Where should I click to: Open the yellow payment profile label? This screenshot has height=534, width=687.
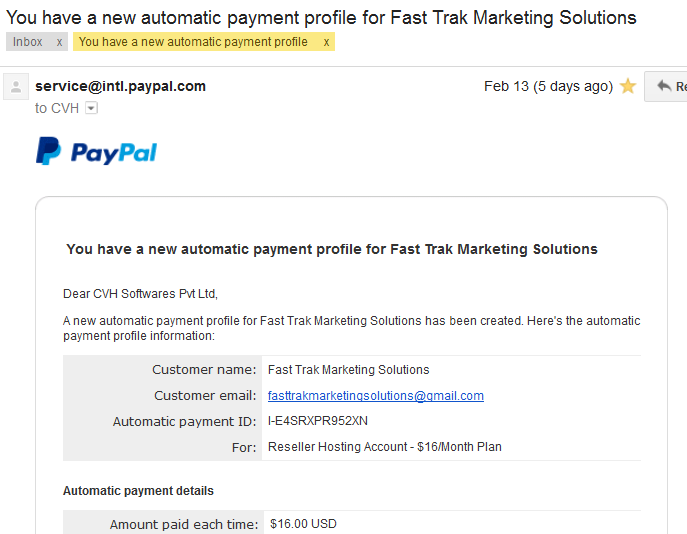point(193,42)
